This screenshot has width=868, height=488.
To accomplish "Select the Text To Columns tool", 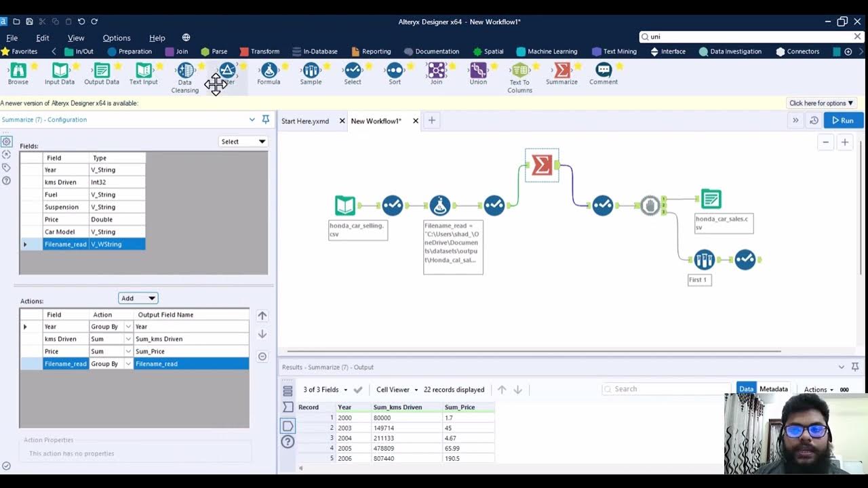I will 519,78.
